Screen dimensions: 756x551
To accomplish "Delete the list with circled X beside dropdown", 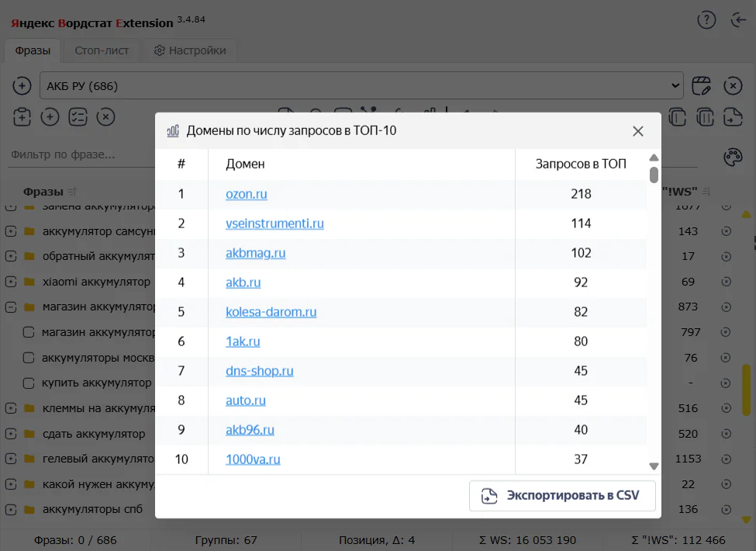I will click(x=733, y=86).
